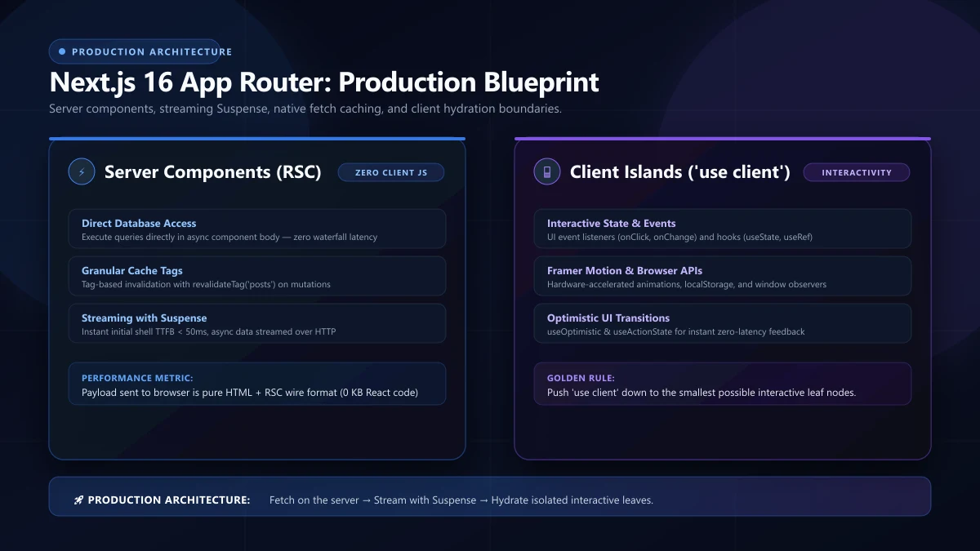Image resolution: width=980 pixels, height=551 pixels.
Task: Click text 'useOptimistic & useActionState for instant'
Action: click(x=676, y=332)
